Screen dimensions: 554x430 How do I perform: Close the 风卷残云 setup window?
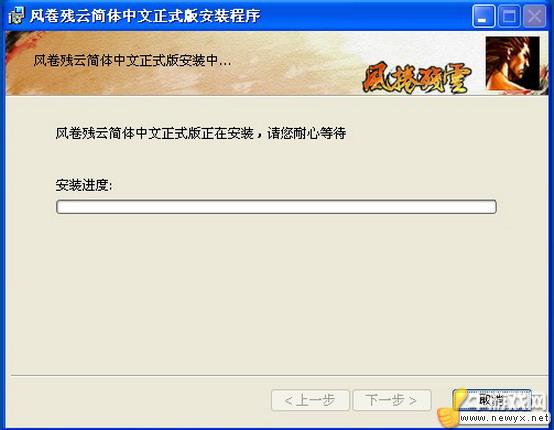(x=535, y=16)
